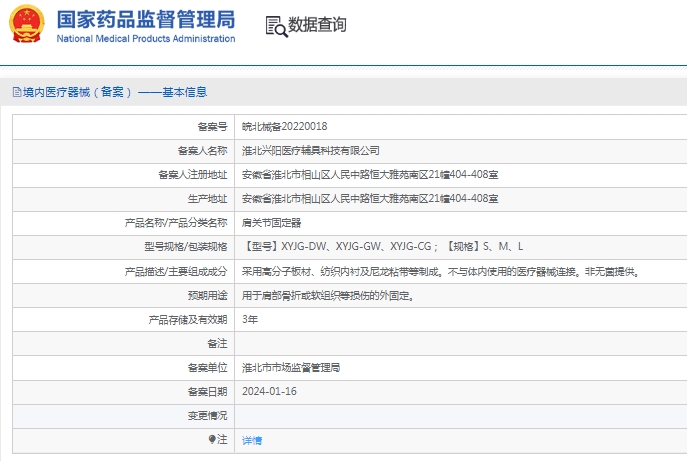This screenshot has width=687, height=461.
Task: Select company name 淮北兴阳医疗辅具科技有限公司
Action: point(311,151)
